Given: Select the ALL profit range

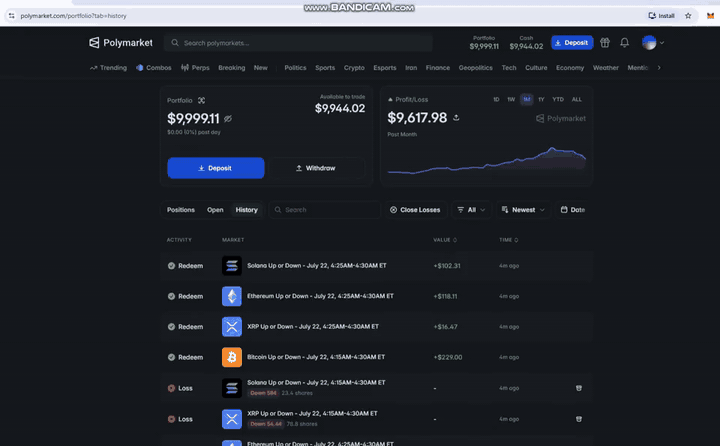Looking at the screenshot, I should [577, 99].
